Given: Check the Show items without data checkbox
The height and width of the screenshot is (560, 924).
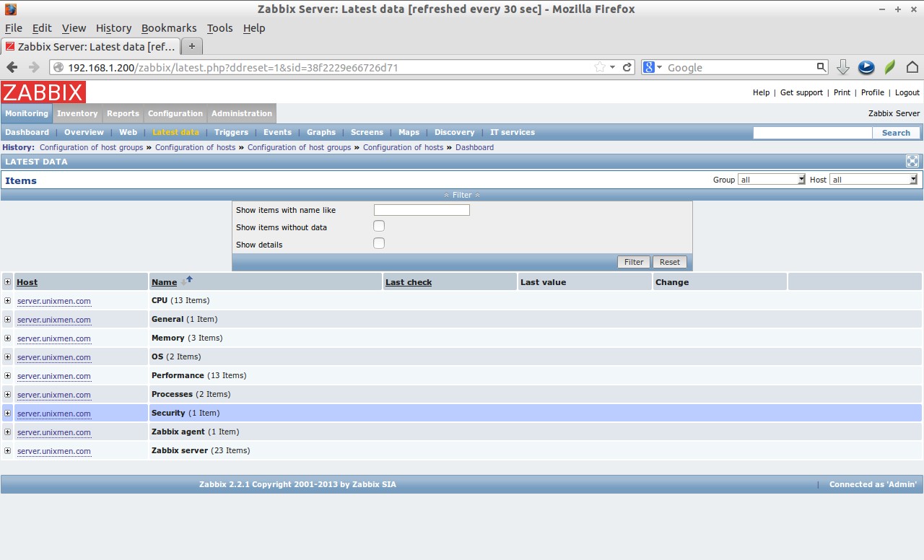Looking at the screenshot, I should click(379, 226).
